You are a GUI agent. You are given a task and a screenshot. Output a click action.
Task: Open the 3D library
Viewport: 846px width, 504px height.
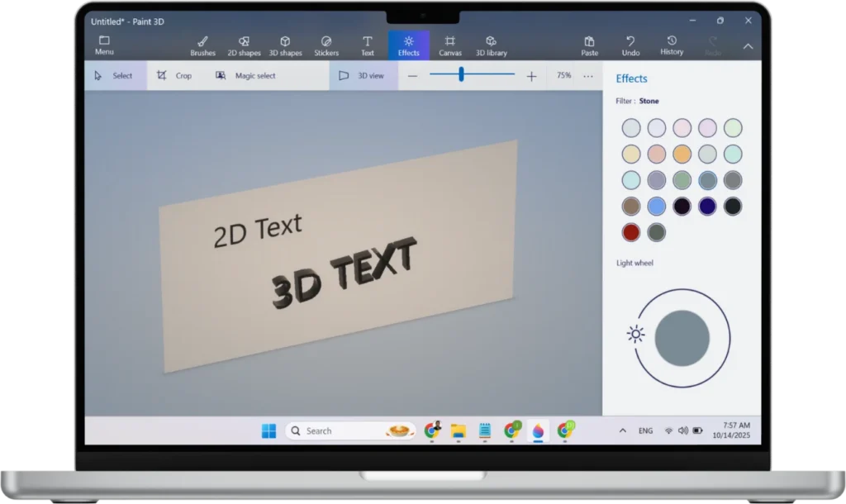tap(492, 45)
